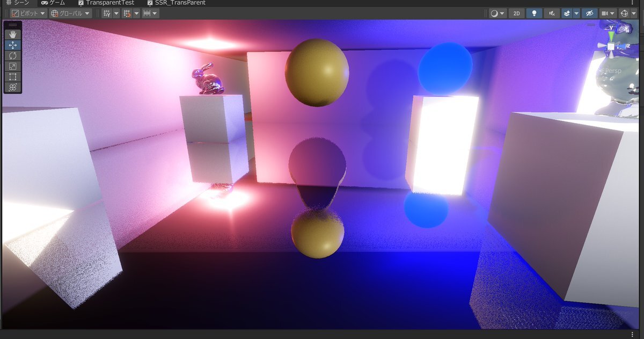The height and width of the screenshot is (339, 644).
Task: Select the Move tool
Action: coord(12,45)
